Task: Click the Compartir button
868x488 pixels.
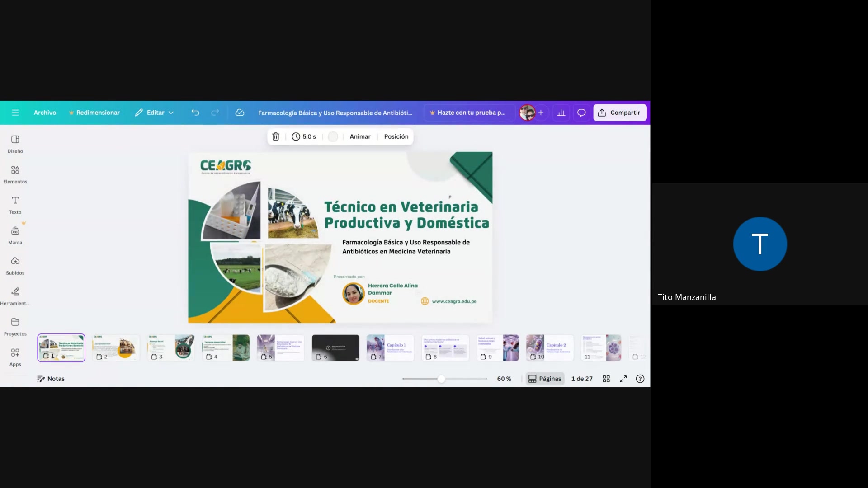Action: (619, 113)
